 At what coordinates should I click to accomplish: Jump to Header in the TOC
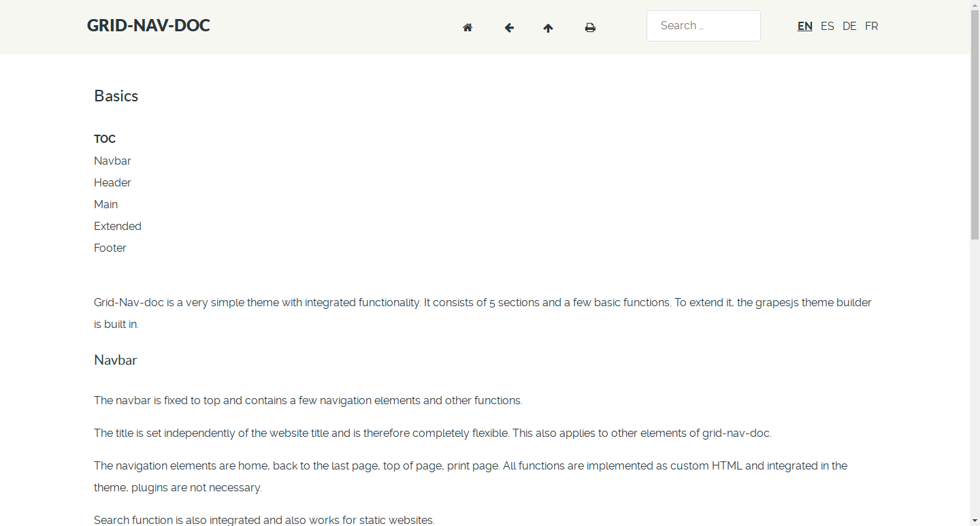[x=112, y=182]
